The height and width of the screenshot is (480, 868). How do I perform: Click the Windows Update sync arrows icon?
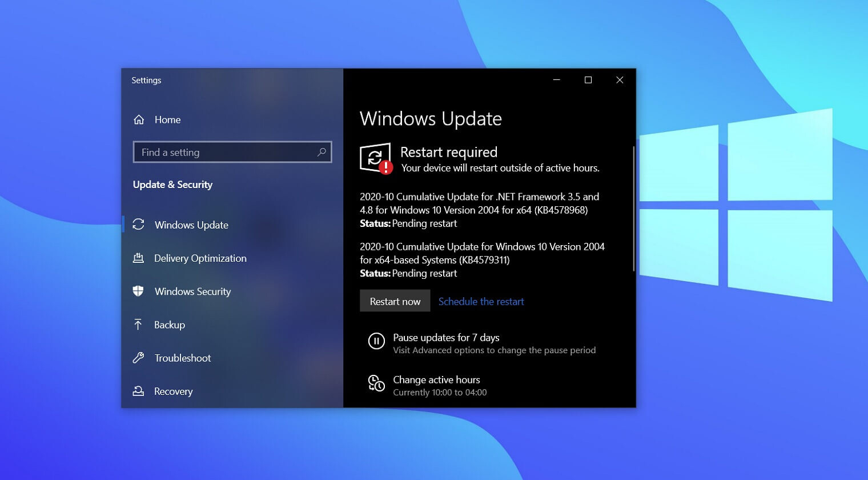[x=138, y=225]
